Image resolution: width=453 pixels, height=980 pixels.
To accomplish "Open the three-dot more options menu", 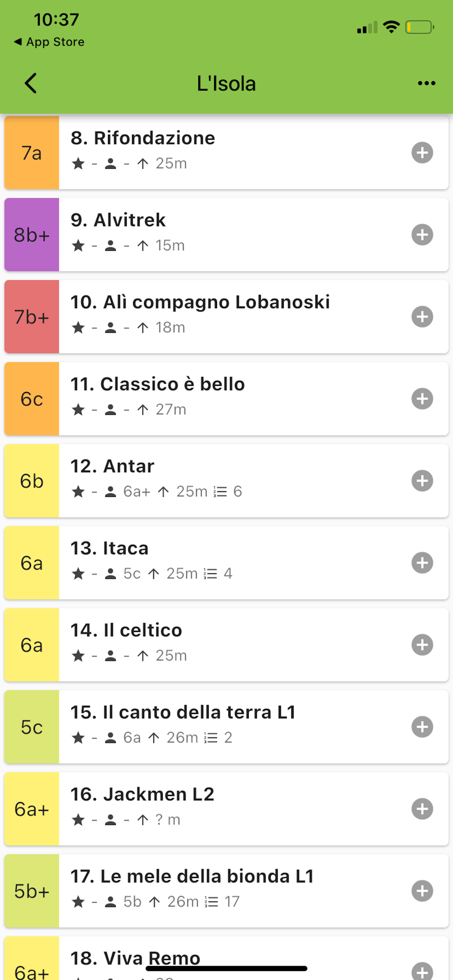I will pos(426,83).
